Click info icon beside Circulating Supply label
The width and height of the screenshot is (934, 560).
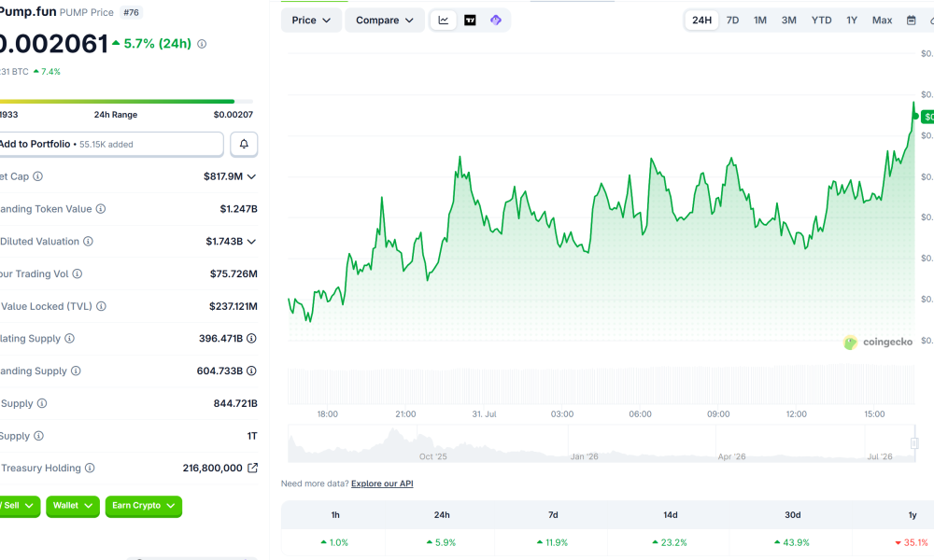tap(70, 338)
